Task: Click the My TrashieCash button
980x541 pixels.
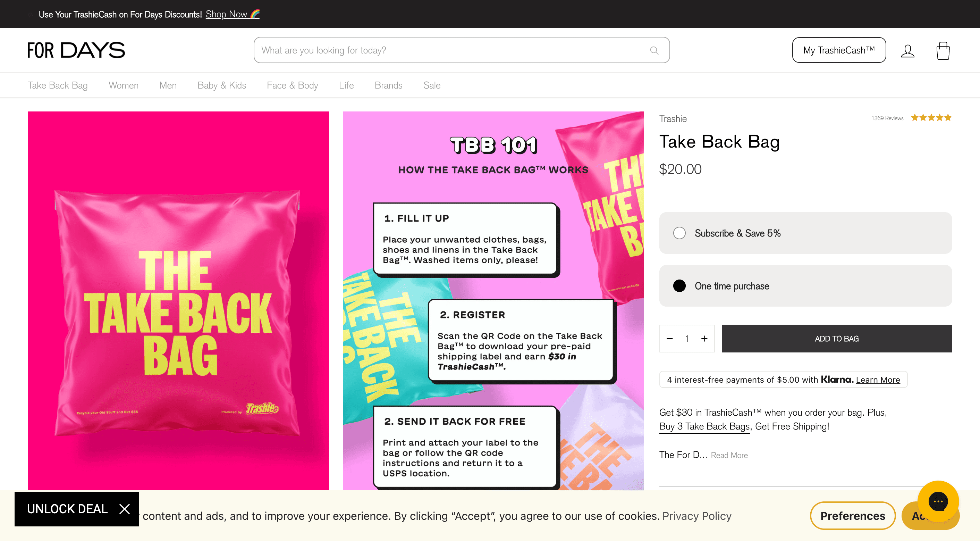Action: (x=839, y=50)
